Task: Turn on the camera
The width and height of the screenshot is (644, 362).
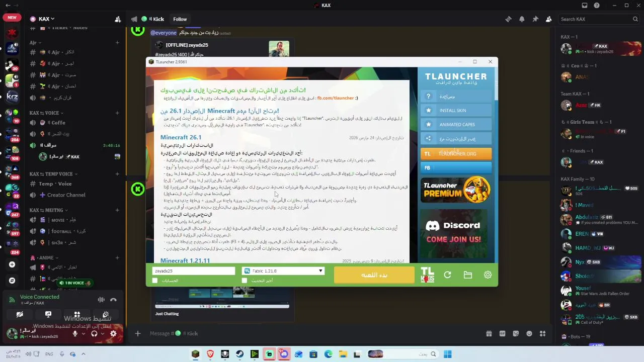Action: [x=20, y=314]
